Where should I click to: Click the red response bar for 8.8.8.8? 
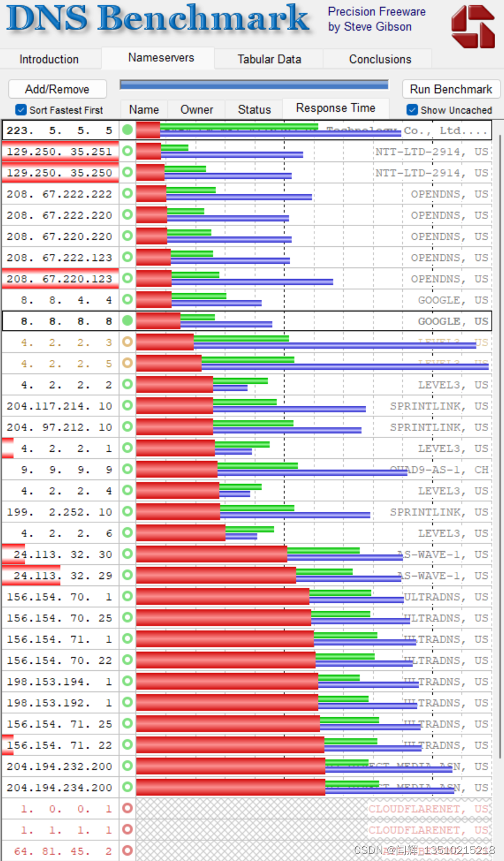click(158, 321)
